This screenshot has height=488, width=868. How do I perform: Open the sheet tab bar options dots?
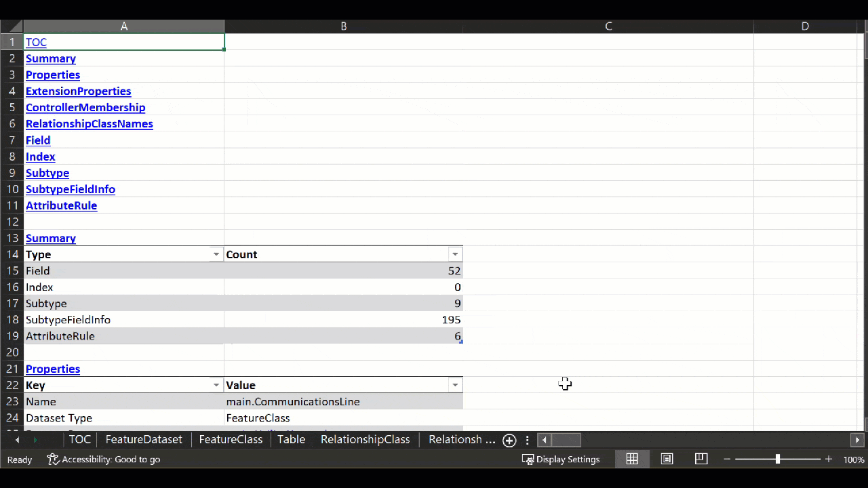click(x=527, y=440)
